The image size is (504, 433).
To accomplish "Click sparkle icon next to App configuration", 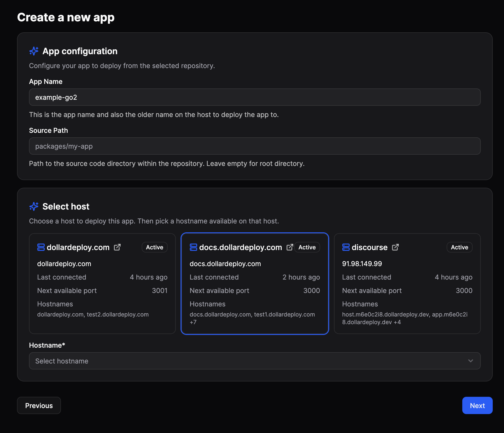I will (x=34, y=51).
